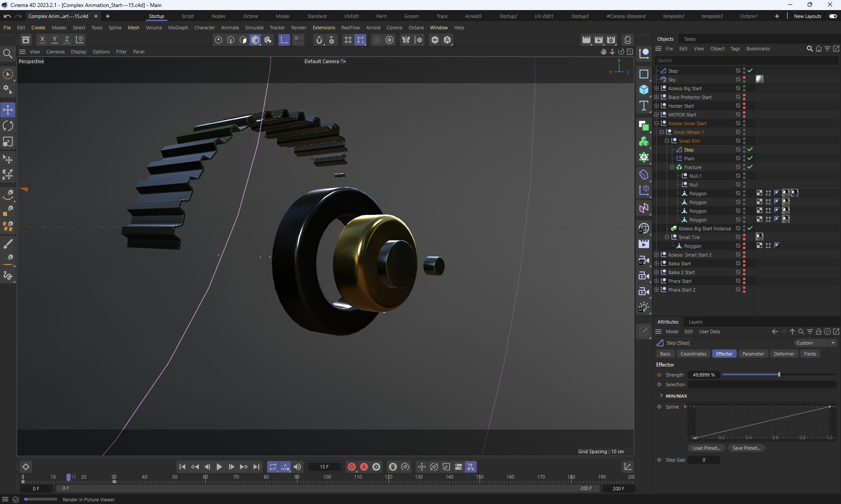This screenshot has height=504, width=841.
Task: Toggle the visibility dots of Sky object
Action: [744, 80]
